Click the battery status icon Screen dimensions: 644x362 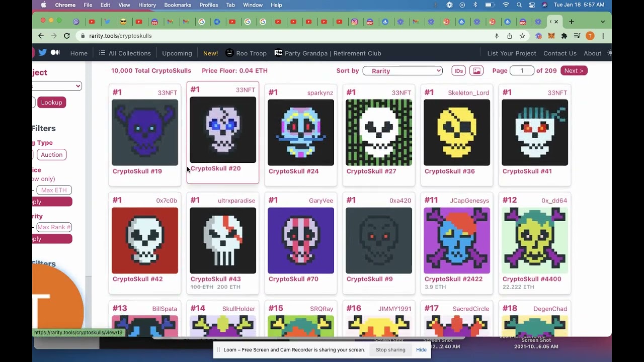490,5
